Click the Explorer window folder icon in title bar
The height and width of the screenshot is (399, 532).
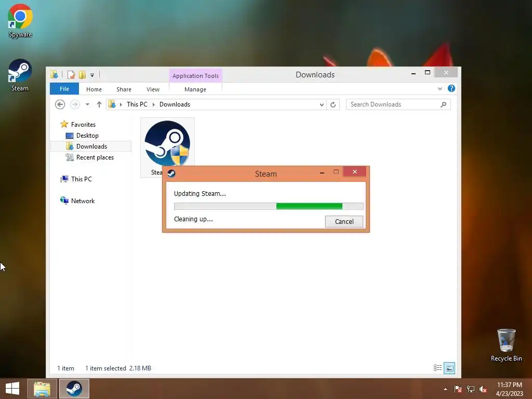(x=54, y=74)
